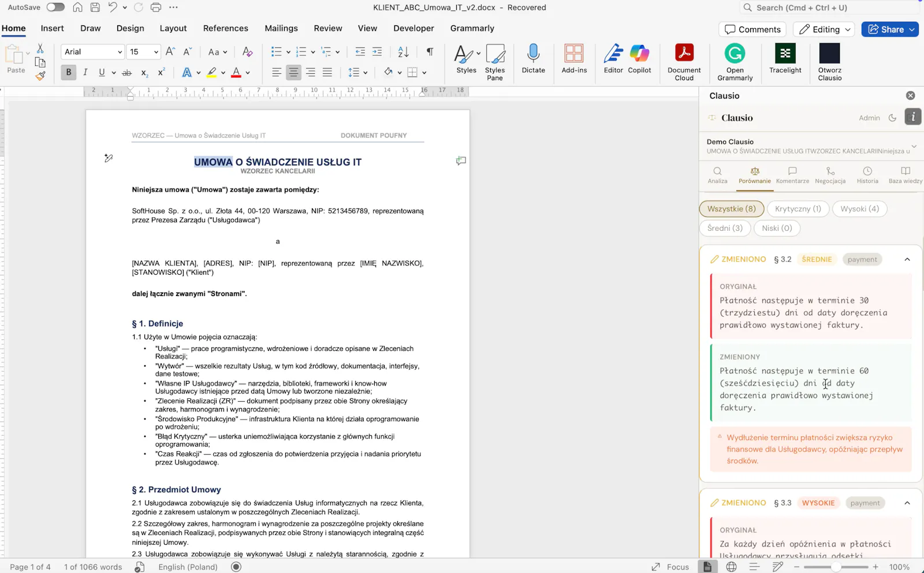Open Clausio Historia tab

867,175
